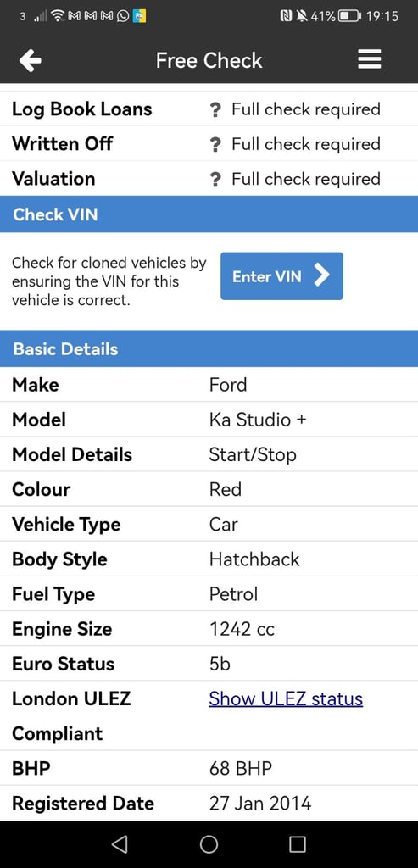Tap the Android recent apps square
418x868 pixels.
[x=298, y=843]
